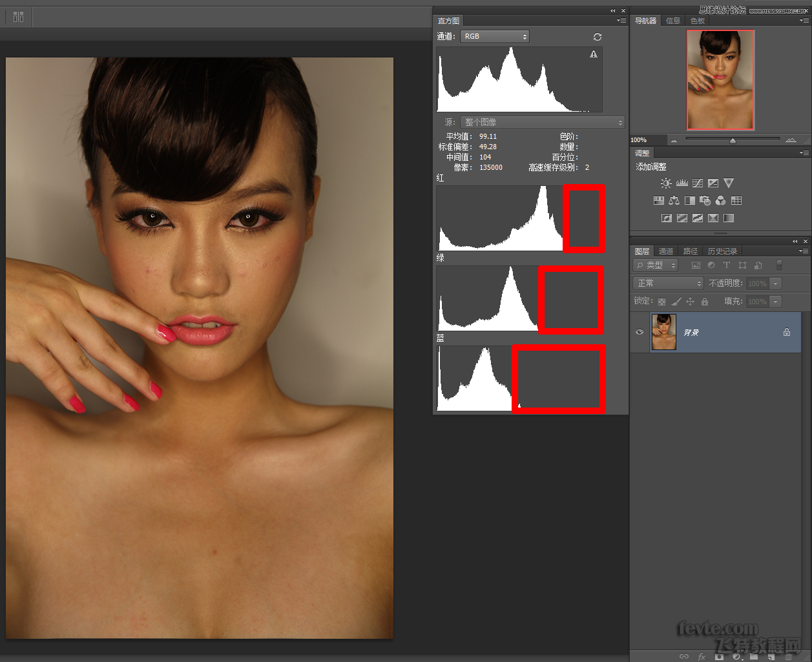Open a Curves adjustment layer

[x=697, y=183]
